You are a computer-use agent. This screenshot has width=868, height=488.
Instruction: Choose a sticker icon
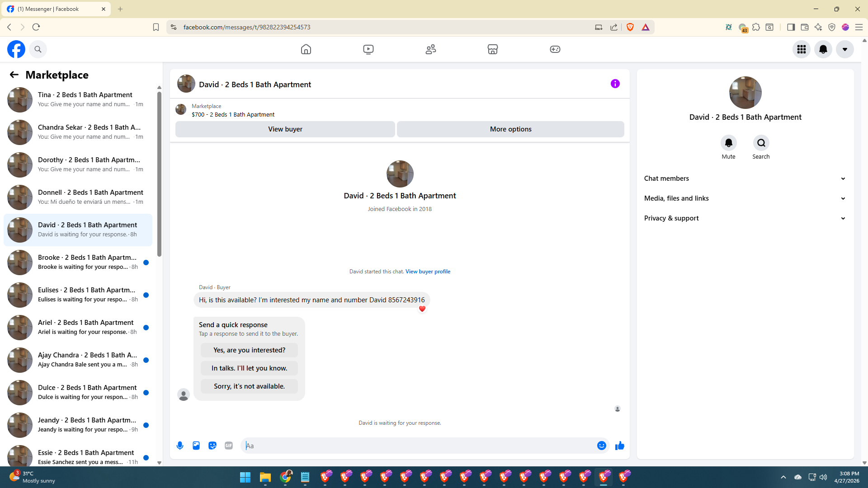(x=212, y=446)
